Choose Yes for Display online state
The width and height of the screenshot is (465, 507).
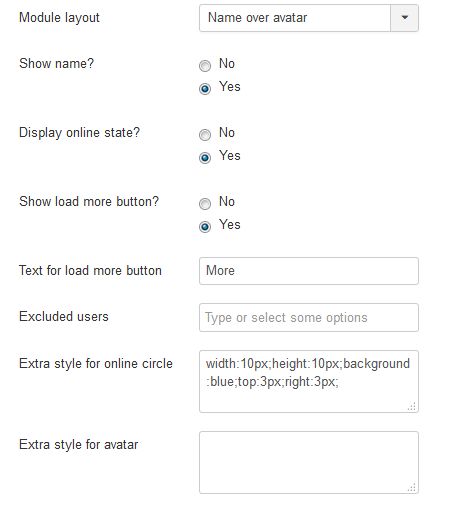point(205,158)
